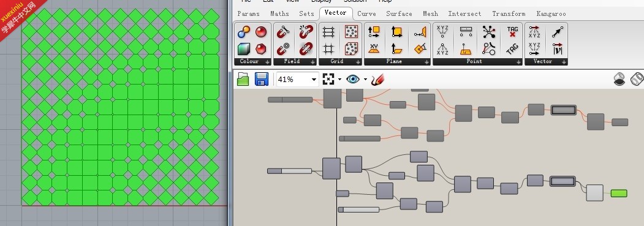Select the Construct Point XYZ icon
This screenshot has height=226, width=644.
click(x=442, y=32)
